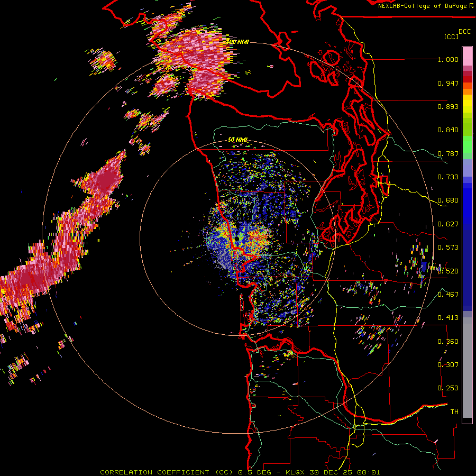Select the 0.573 legend value
Image resolution: width=476 pixels, height=476 pixels.
tap(448, 248)
